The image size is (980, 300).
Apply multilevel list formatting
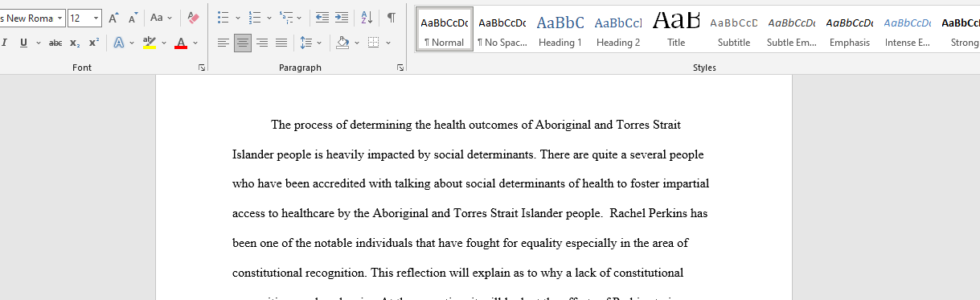click(285, 18)
